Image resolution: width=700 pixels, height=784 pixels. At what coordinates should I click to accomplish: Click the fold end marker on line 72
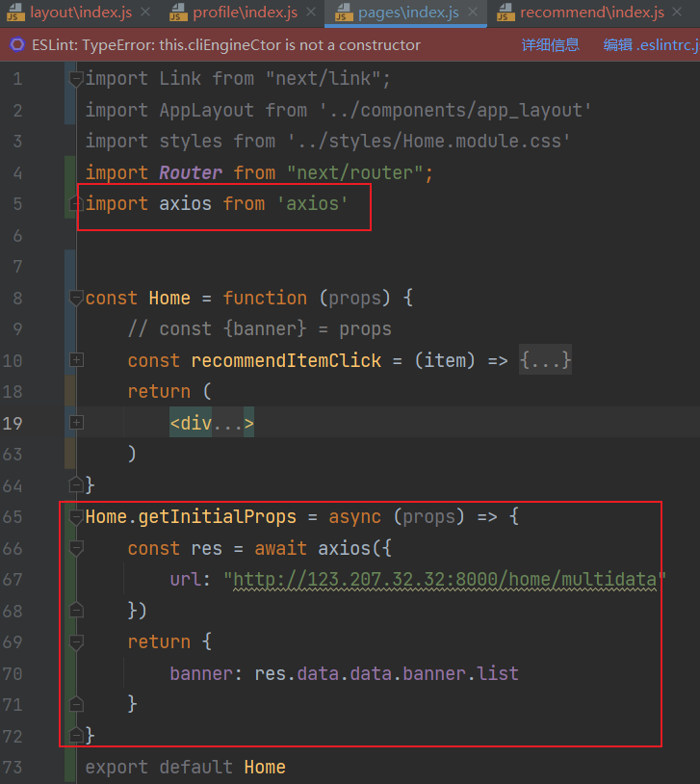click(76, 735)
